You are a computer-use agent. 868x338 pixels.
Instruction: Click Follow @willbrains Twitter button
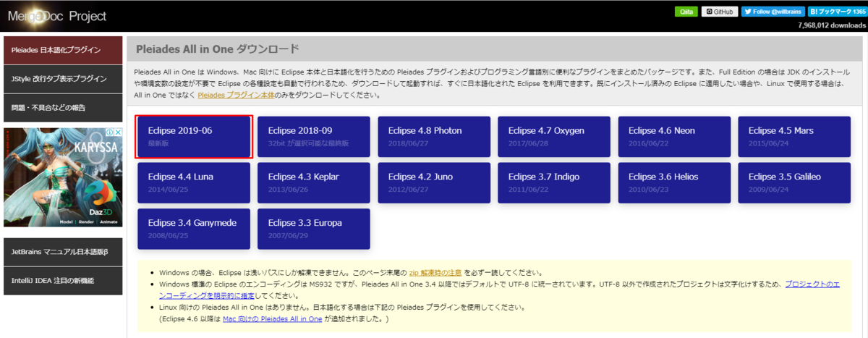click(x=773, y=12)
